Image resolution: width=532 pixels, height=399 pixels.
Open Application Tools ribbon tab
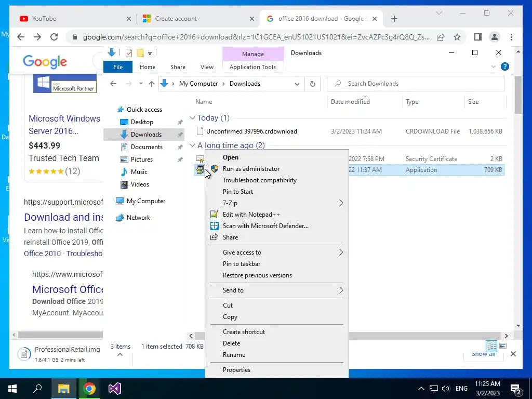coord(253,67)
